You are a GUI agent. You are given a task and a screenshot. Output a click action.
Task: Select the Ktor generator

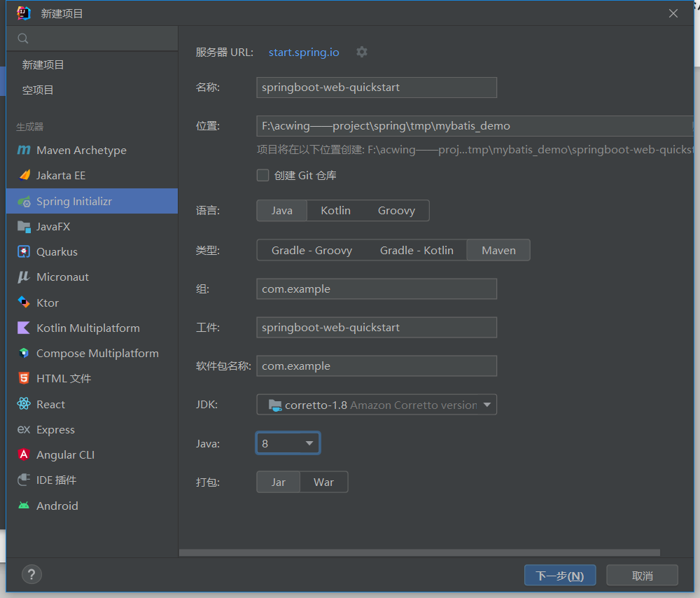click(92, 303)
